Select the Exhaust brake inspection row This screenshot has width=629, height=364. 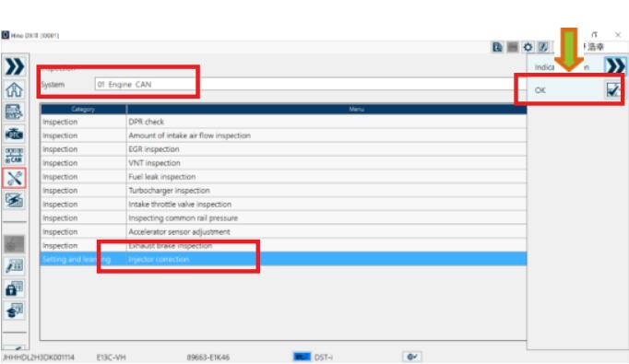pos(283,246)
